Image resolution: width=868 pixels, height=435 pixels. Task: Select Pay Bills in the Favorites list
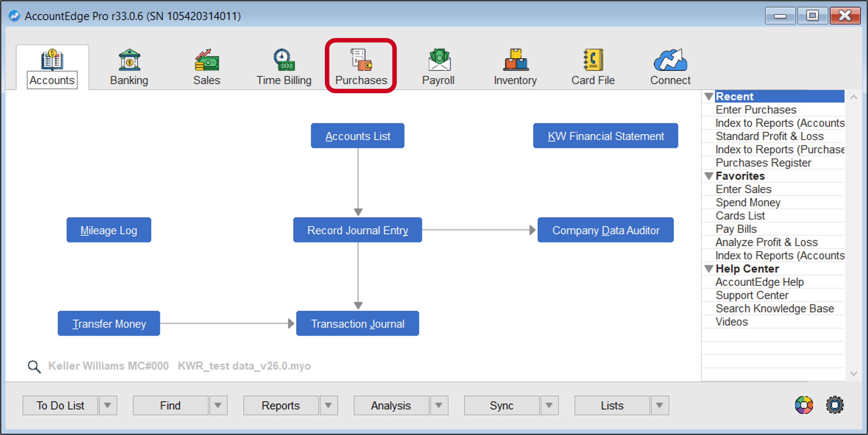(736, 229)
